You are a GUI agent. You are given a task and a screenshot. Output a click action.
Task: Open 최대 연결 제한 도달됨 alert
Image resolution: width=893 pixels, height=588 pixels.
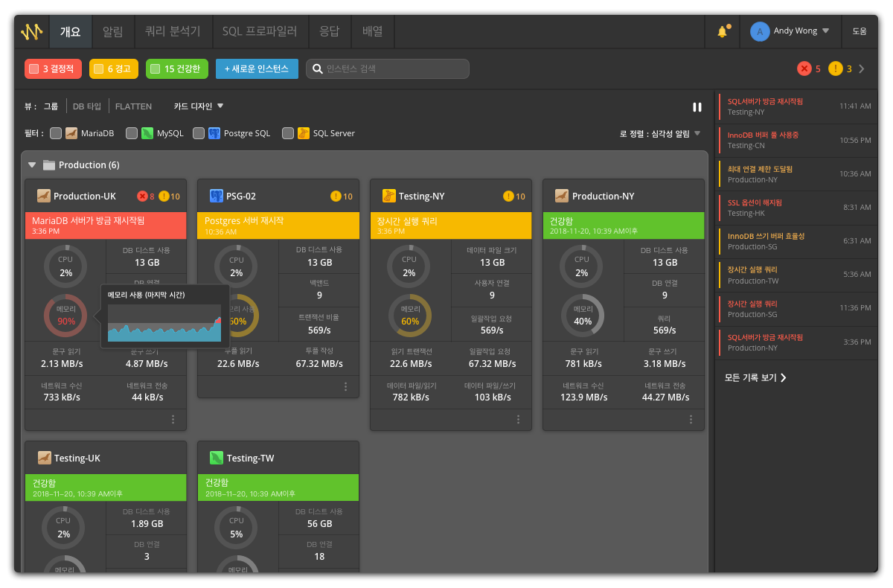point(797,173)
